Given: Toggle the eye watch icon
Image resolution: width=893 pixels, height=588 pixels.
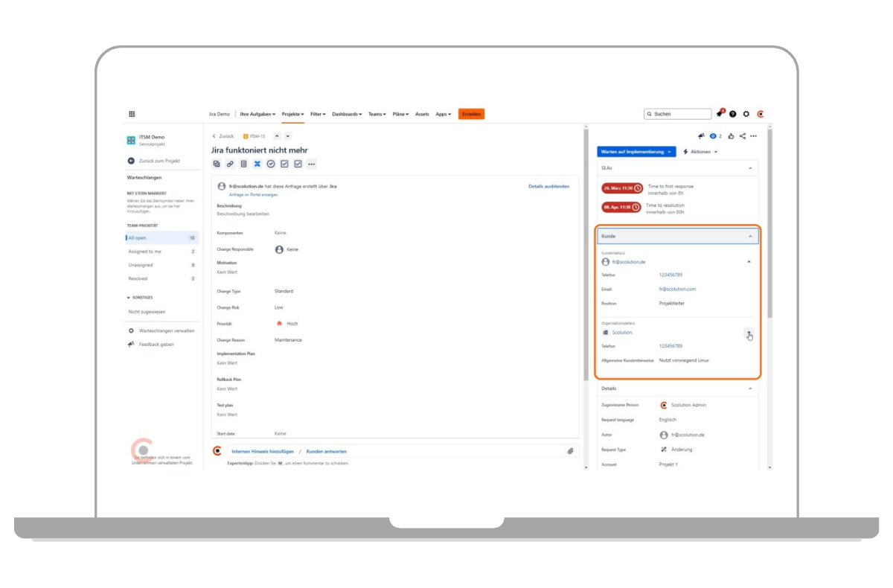Looking at the screenshot, I should pyautogui.click(x=713, y=136).
